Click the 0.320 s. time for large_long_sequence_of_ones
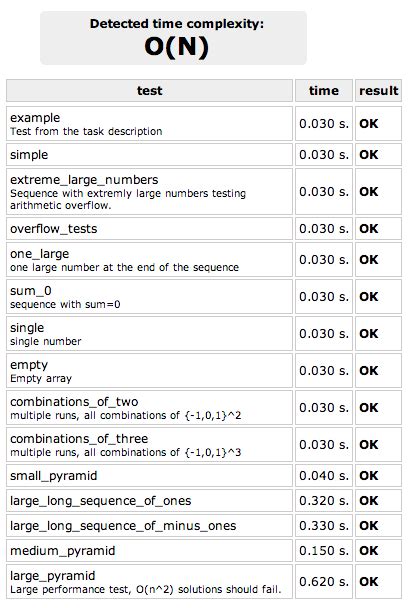411x608 pixels. click(x=324, y=501)
